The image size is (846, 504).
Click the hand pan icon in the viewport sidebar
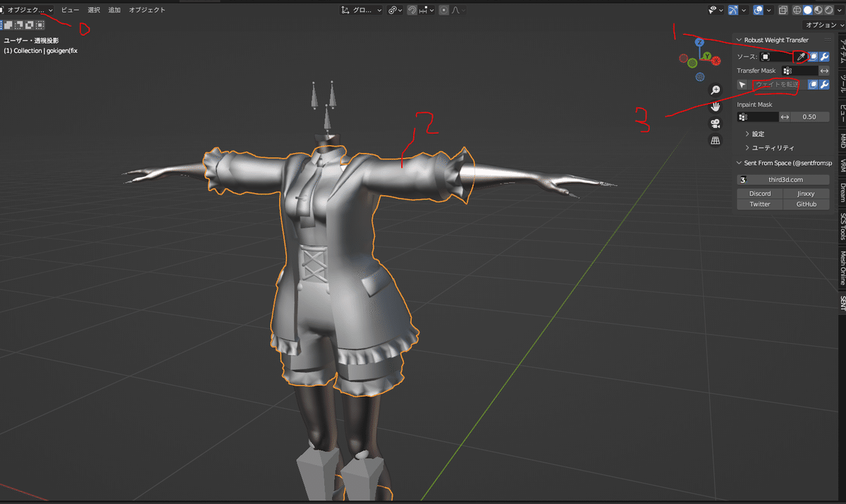click(715, 106)
